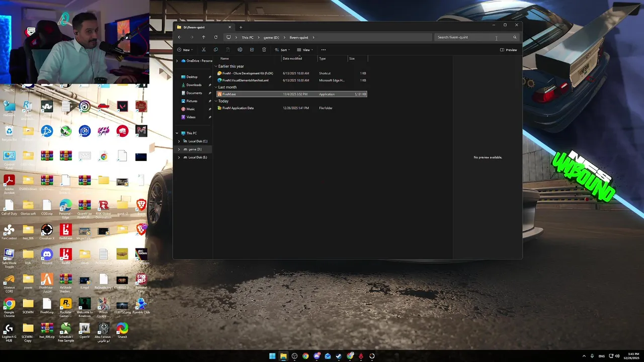Go up one folder level
644x362 pixels.
(203, 37)
